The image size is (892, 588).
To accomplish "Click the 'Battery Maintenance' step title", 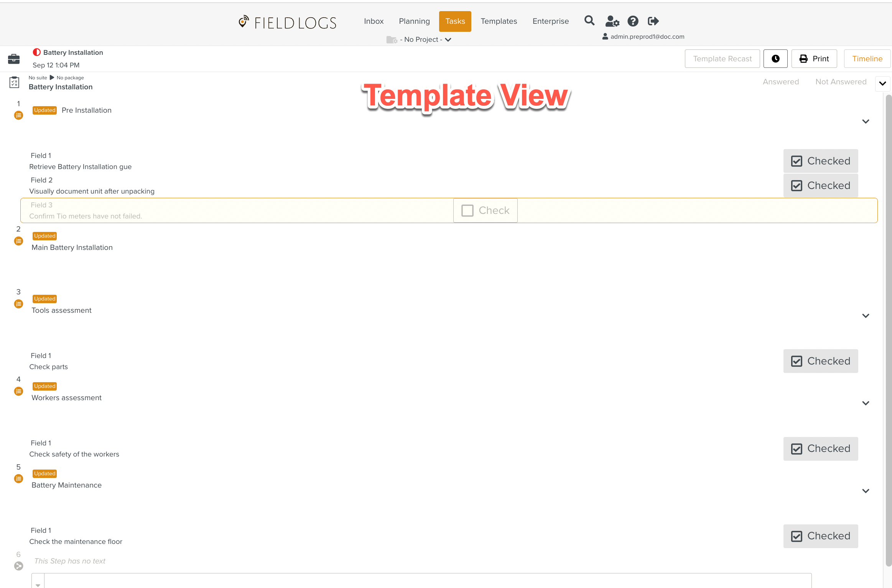I will tap(66, 485).
